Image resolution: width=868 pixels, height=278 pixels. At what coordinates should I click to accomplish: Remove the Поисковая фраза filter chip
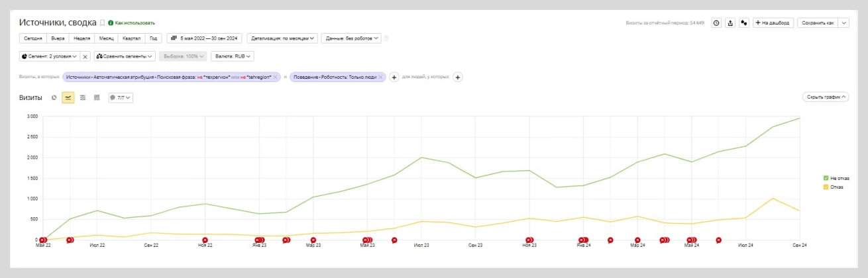(x=276, y=77)
